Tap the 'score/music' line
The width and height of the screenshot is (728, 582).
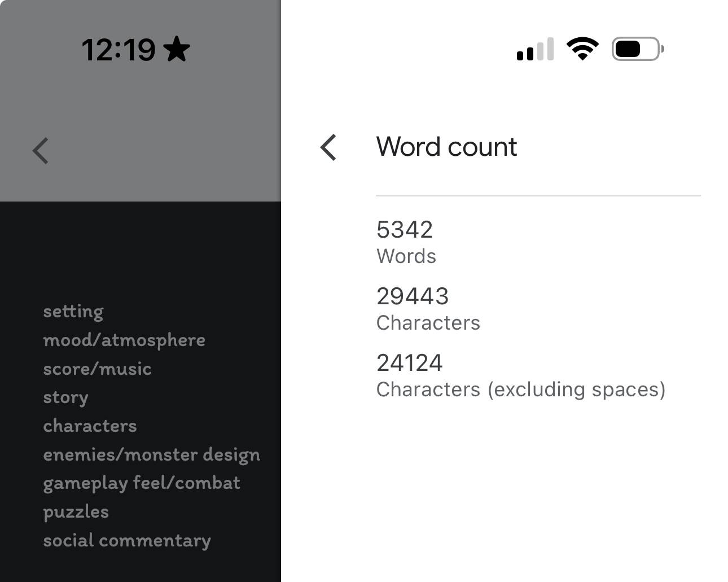(97, 369)
